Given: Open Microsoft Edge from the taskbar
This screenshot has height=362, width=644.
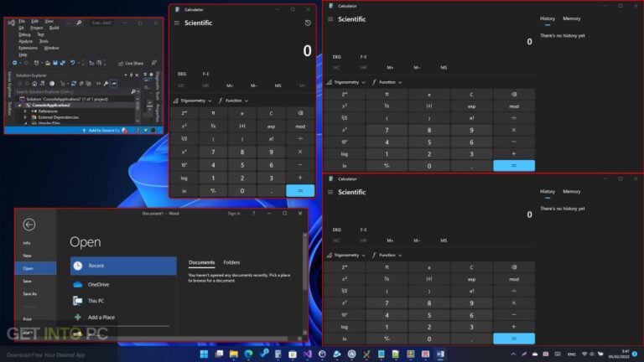Looking at the screenshot, I should pos(248,354).
